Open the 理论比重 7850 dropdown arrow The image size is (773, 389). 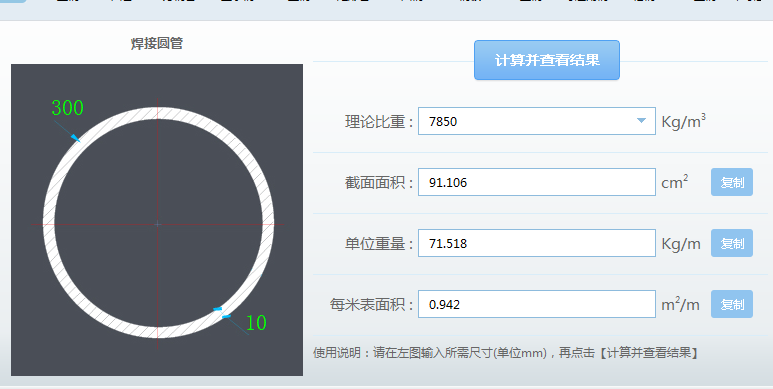(641, 121)
